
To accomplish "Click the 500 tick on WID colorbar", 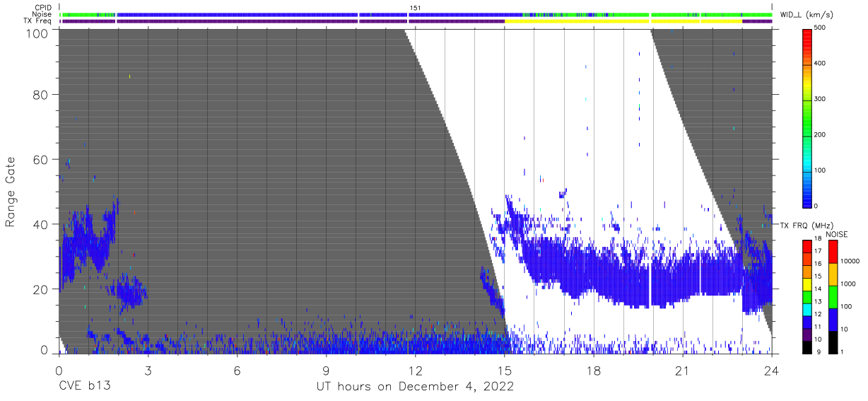I will pyautogui.click(x=821, y=28).
